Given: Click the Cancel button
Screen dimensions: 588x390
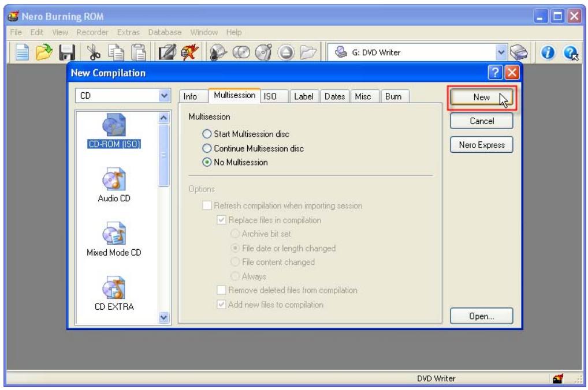Looking at the screenshot, I should (482, 121).
